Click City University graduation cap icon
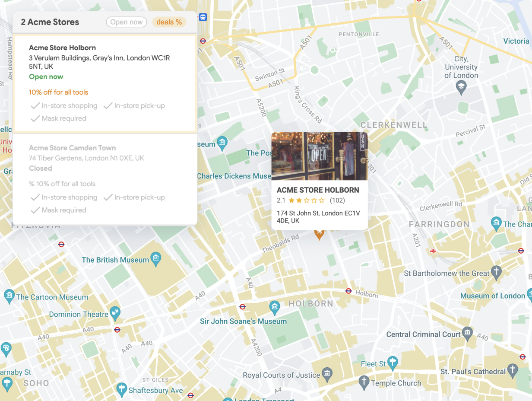532x401 pixels. click(x=461, y=87)
